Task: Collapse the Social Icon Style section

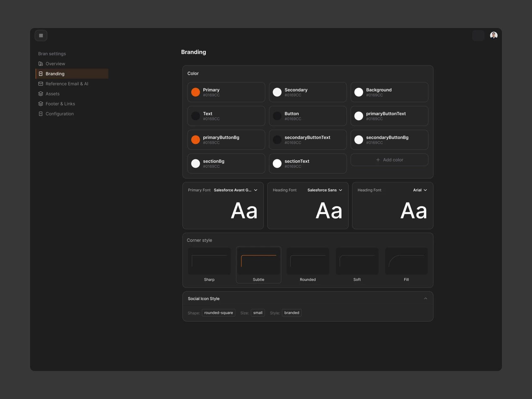Action: (x=426, y=299)
